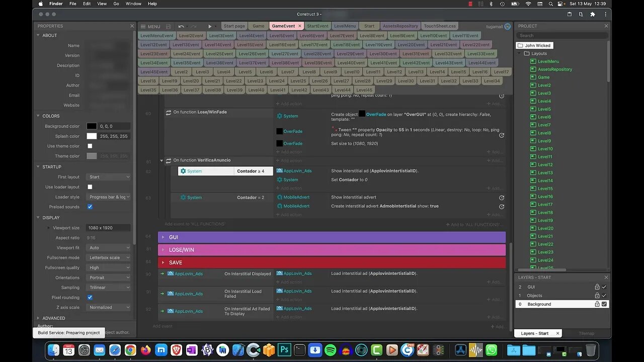
Task: Open the TouchSheet.css tab
Action: pos(440,26)
